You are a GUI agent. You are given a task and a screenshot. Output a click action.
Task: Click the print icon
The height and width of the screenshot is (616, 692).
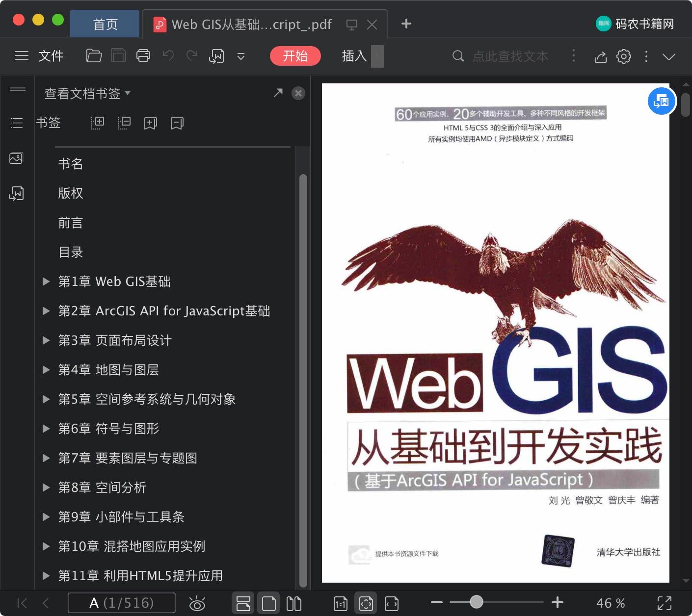click(x=143, y=56)
